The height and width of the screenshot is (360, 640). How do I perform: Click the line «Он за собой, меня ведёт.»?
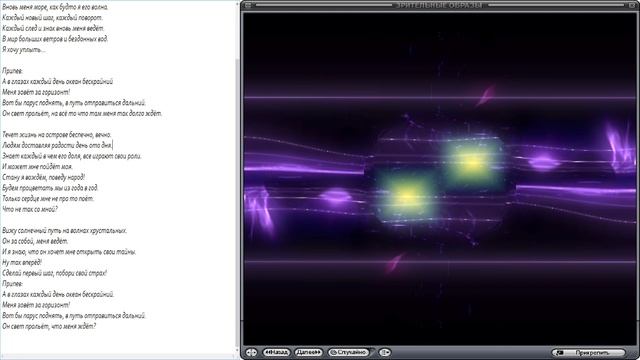click(x=35, y=241)
